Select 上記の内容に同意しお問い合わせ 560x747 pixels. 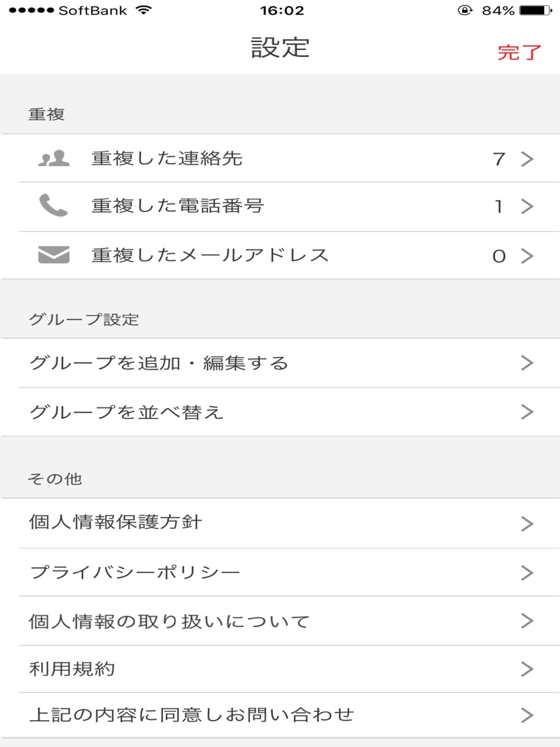click(x=280, y=715)
